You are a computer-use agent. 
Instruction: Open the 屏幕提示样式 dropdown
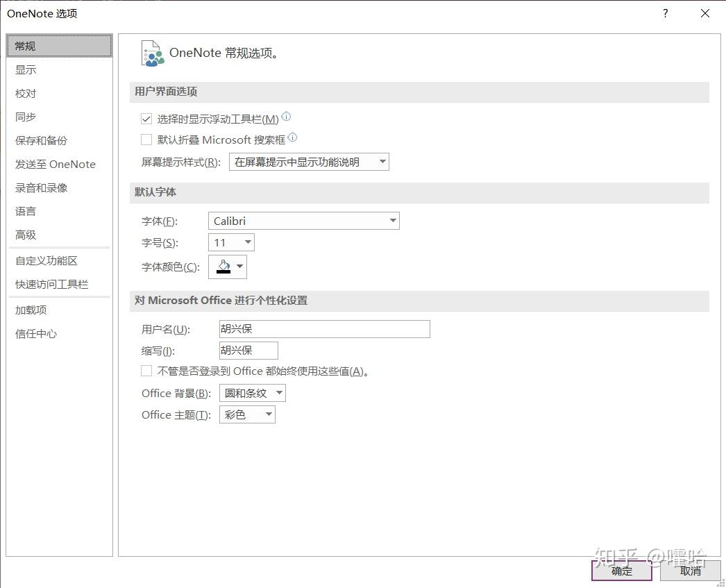pos(309,162)
